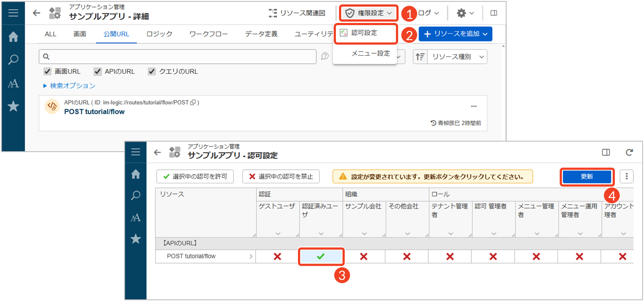
Task: Uncheck the 画面URL checkbox
Action: (x=47, y=71)
